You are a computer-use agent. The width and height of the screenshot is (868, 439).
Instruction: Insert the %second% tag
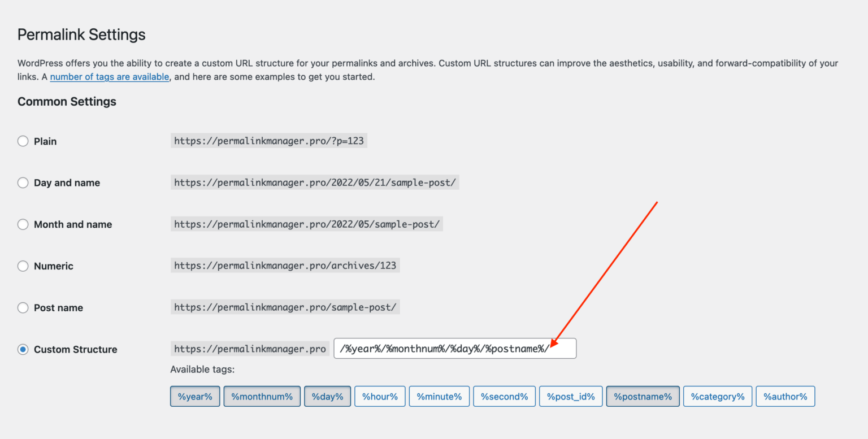504,396
